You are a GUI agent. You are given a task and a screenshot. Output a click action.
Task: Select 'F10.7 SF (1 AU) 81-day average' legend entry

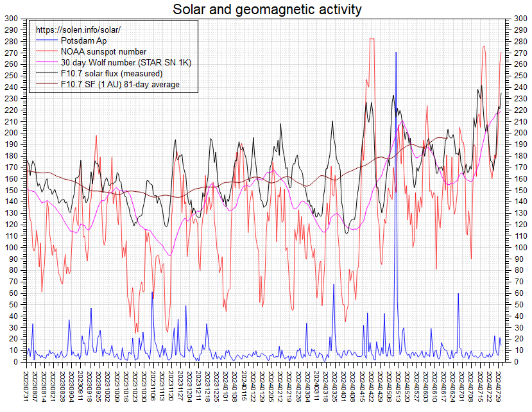[120, 84]
